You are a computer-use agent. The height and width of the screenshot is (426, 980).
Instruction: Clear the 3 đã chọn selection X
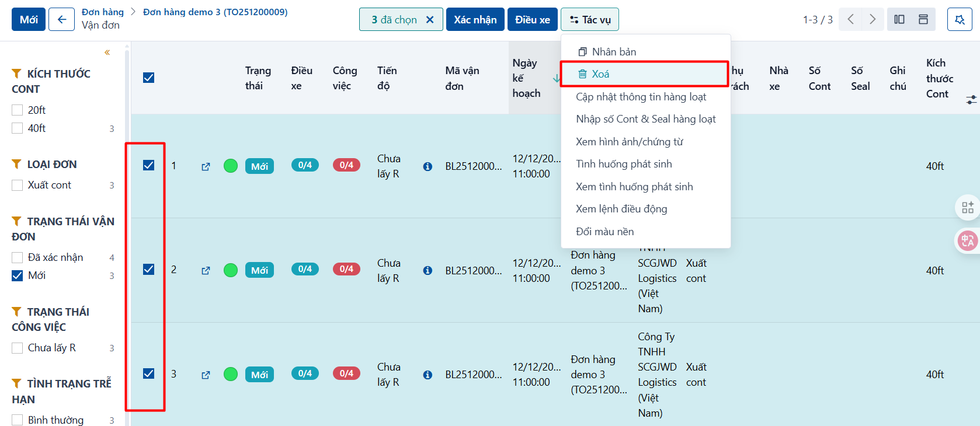(430, 19)
